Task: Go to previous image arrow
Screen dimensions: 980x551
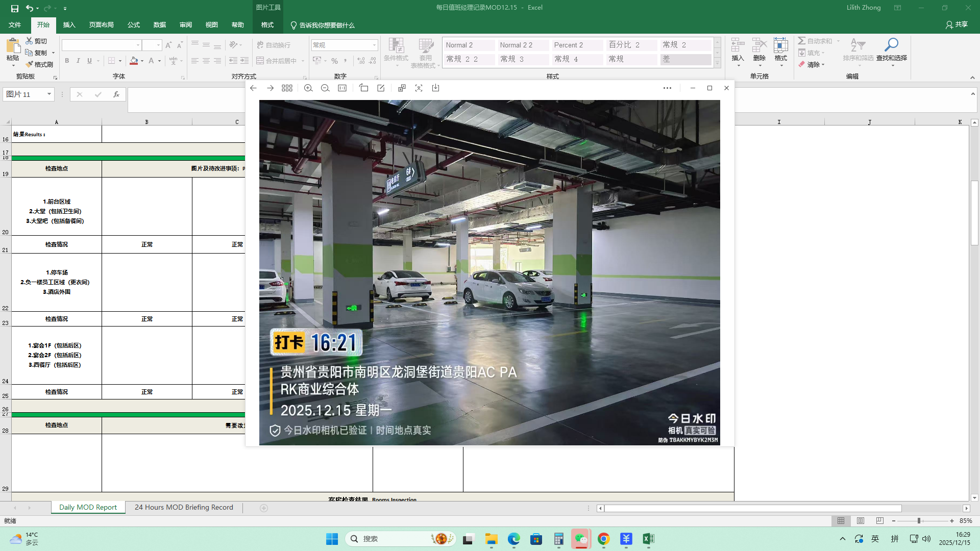Action: point(253,88)
